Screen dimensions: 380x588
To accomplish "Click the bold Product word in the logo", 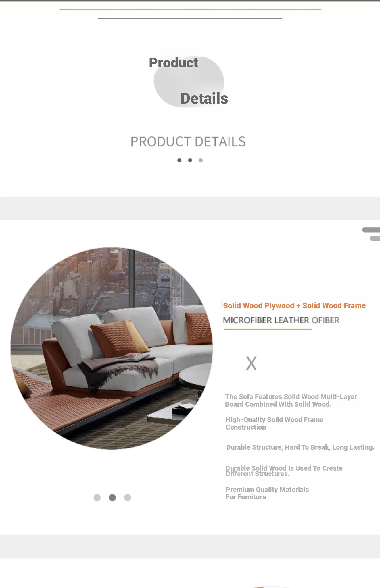I will click(173, 63).
